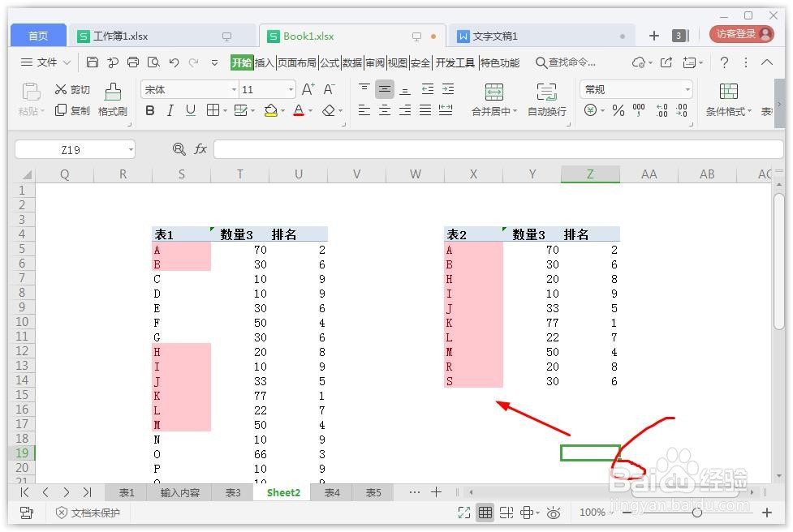The image size is (793, 532).
Task: Open the fill color dropdown arrow
Action: pos(283,110)
